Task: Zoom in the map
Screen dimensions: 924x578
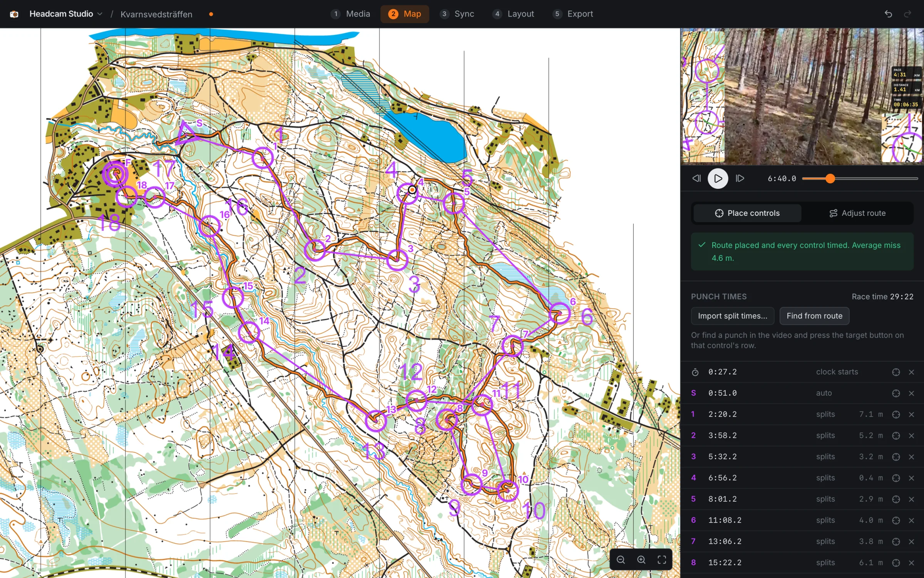Action: click(641, 560)
